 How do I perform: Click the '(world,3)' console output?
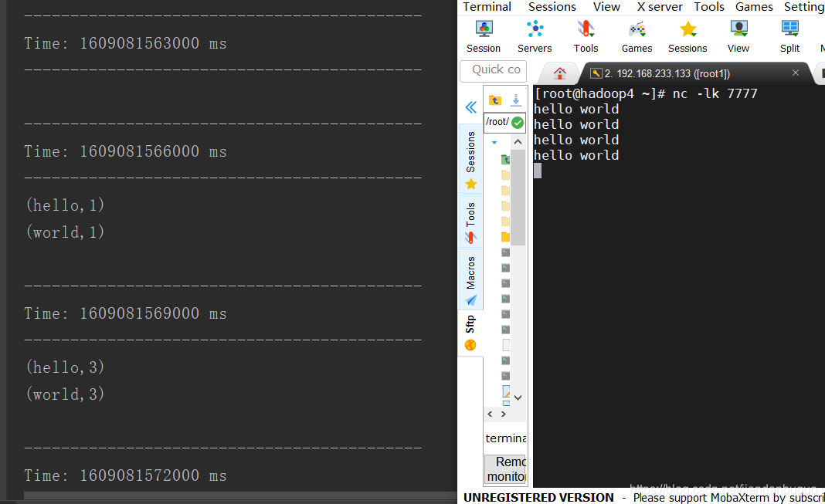pos(65,394)
